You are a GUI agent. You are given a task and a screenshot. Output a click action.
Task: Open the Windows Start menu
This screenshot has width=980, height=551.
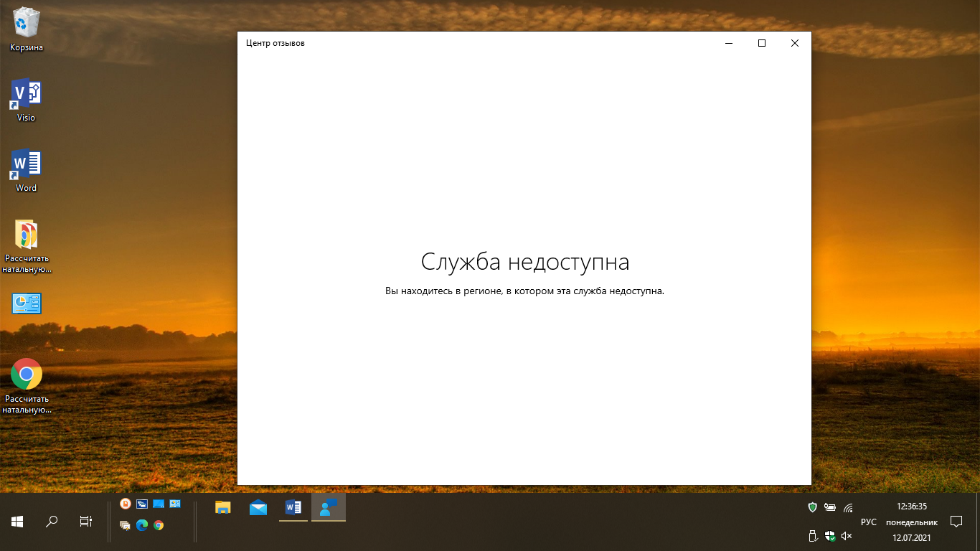17,522
